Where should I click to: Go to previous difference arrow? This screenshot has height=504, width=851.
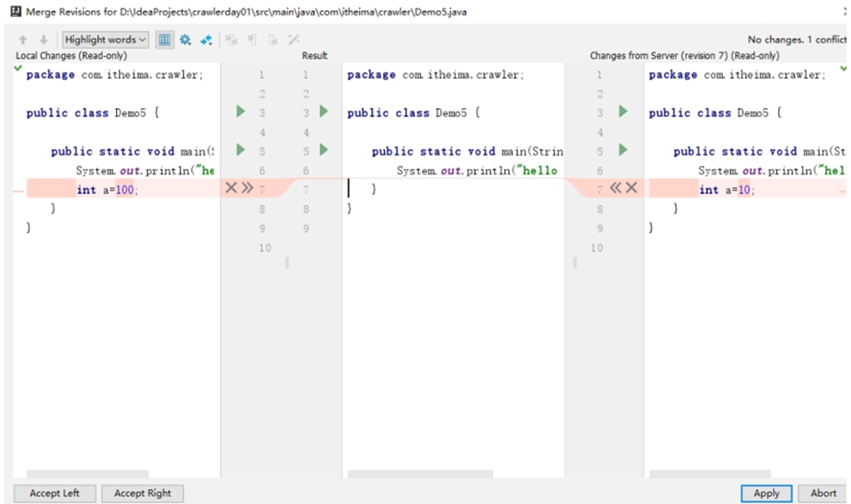point(23,39)
